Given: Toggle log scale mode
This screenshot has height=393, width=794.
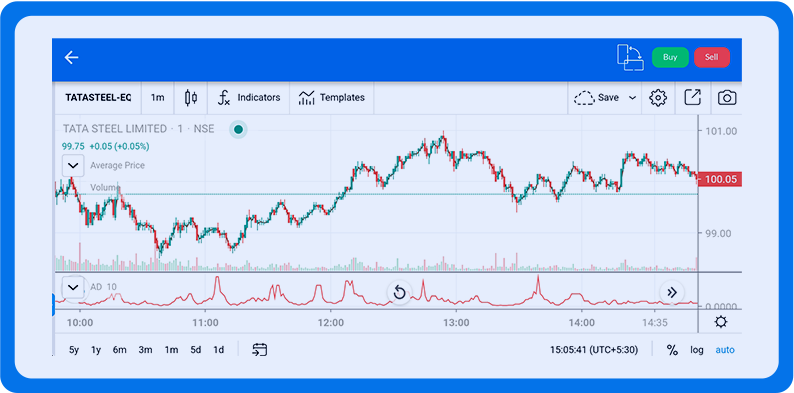Looking at the screenshot, I should pos(697,350).
